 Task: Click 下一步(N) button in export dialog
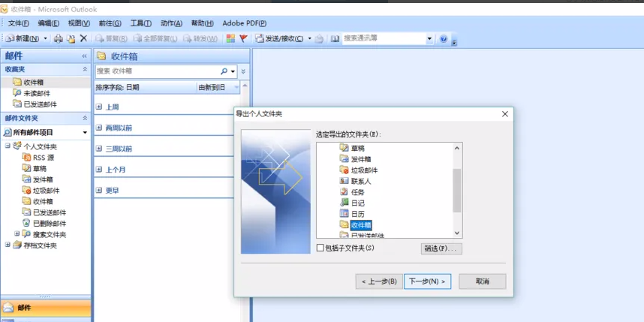point(428,281)
